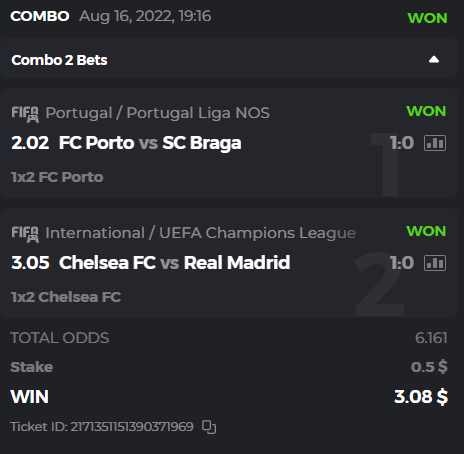Viewport: 464px width, 454px height.
Task: Click the COMBO bet type label
Action: [40, 16]
